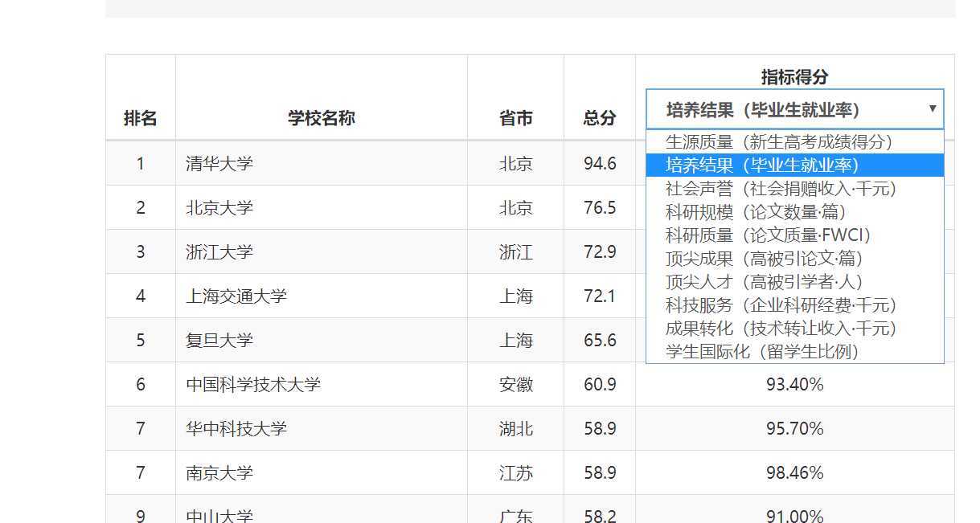The image size is (980, 523).
Task: Click score 72.1 for 上海交通大学
Action: [x=600, y=296]
